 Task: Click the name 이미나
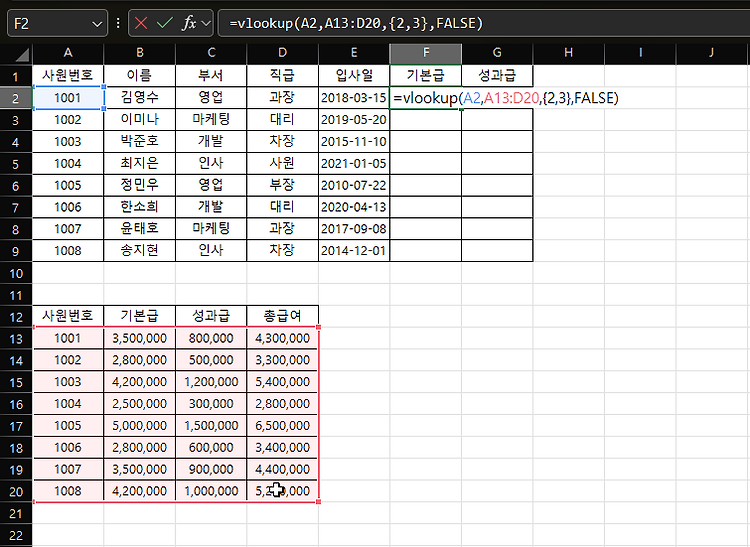139,120
